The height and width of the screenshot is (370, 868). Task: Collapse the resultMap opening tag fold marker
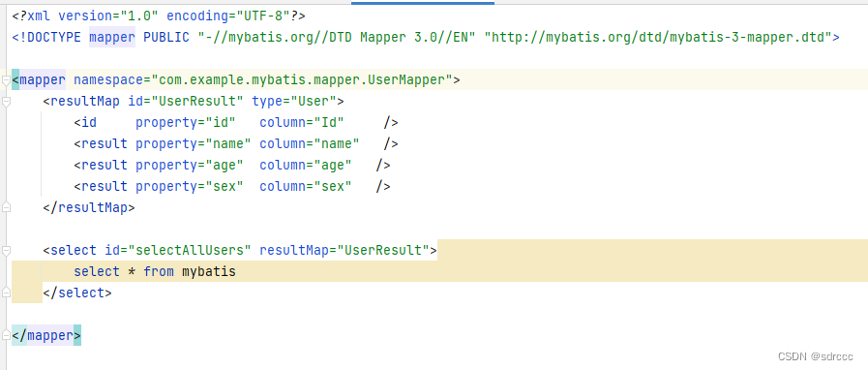pos(6,102)
